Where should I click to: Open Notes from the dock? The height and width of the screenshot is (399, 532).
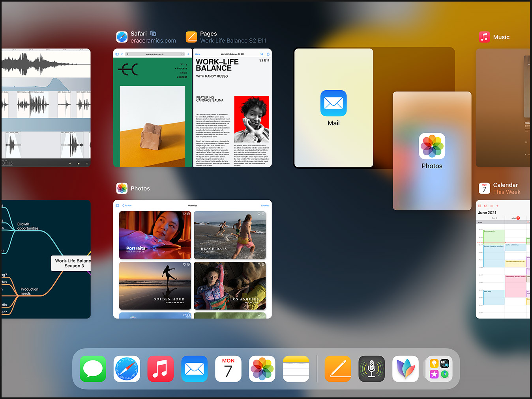point(296,369)
